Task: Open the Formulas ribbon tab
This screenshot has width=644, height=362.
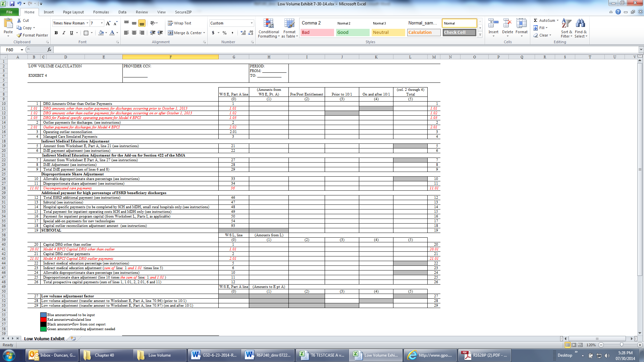Action: 101,12
